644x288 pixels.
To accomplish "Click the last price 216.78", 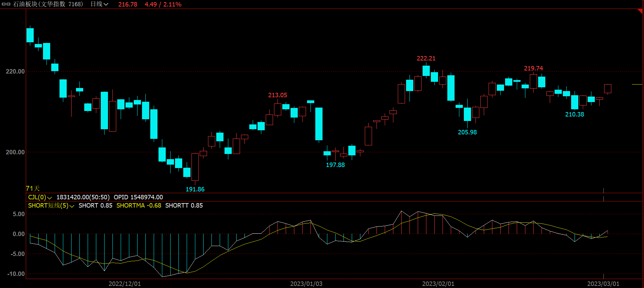I will pos(128,4).
